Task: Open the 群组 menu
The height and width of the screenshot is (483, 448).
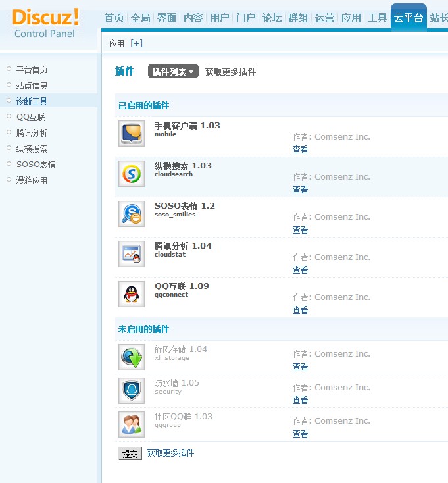Action: [298, 18]
